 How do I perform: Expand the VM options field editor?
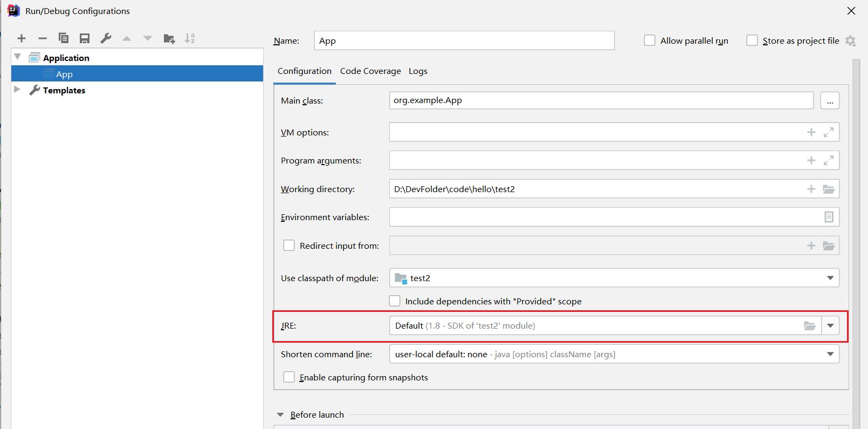pos(829,132)
